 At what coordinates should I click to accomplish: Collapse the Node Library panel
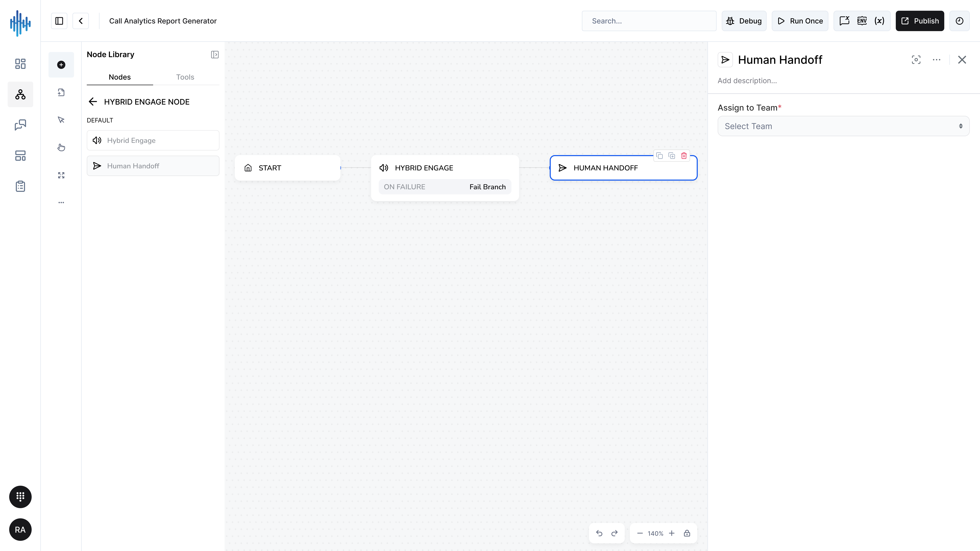[x=215, y=55]
